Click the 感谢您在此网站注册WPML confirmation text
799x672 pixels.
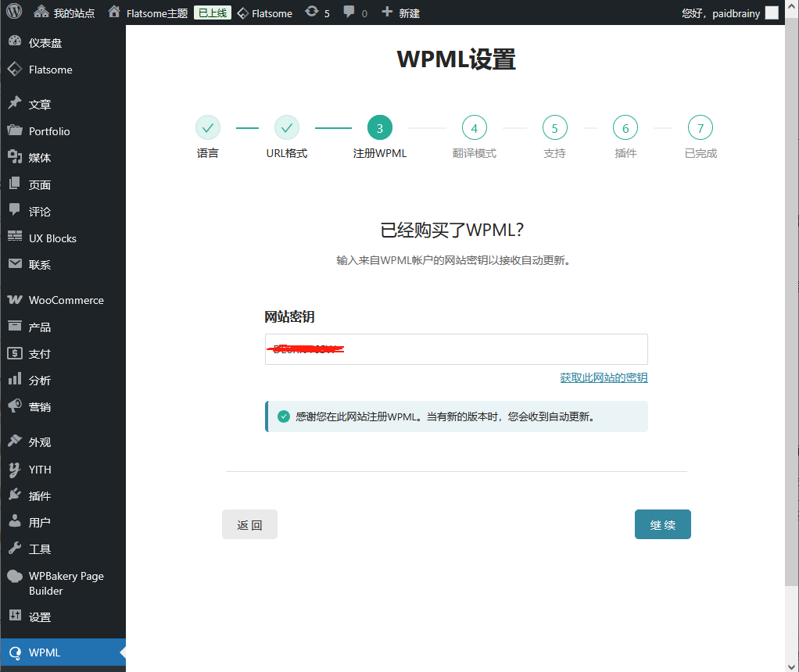click(445, 416)
